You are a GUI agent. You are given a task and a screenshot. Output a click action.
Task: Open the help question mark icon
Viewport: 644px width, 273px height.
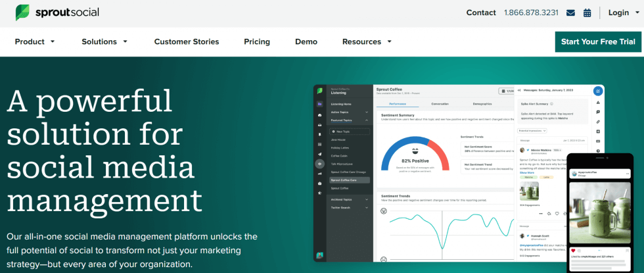coord(598,151)
